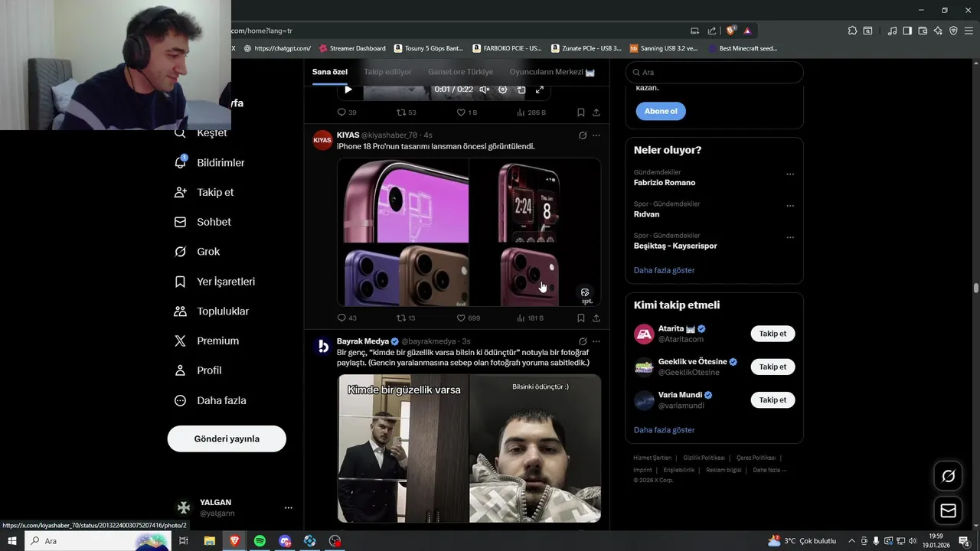Open Bildirimler notifications bell in sidebar
The height and width of the screenshot is (551, 980).
click(x=180, y=162)
